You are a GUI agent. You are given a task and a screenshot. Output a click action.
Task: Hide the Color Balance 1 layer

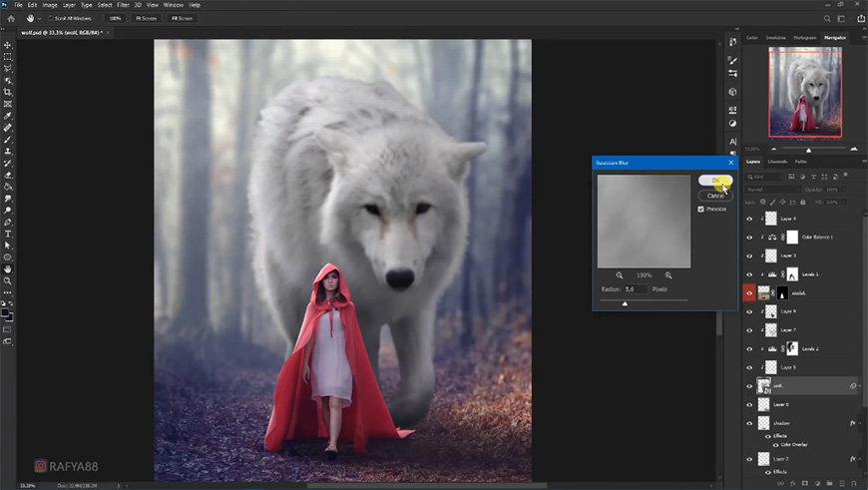[x=749, y=238]
